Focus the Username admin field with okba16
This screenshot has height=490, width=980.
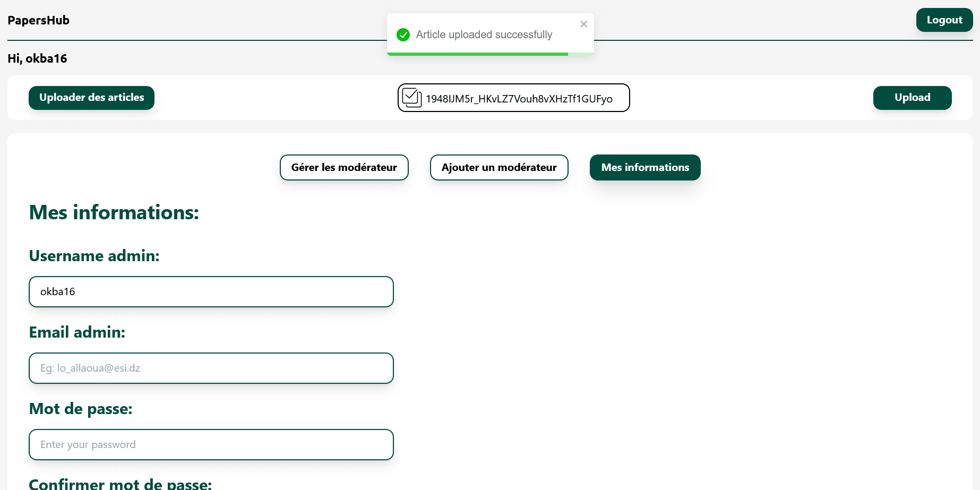[211, 291]
